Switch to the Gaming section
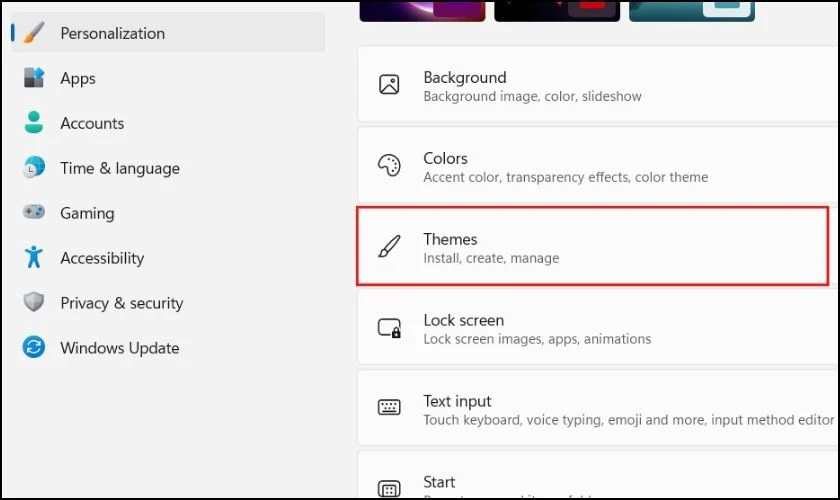840x500 pixels. point(87,213)
